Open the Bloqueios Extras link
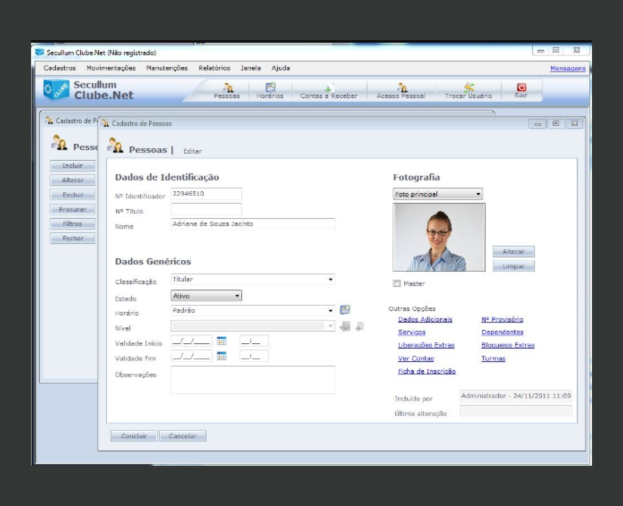Viewport: 623px width, 506px height. (508, 345)
